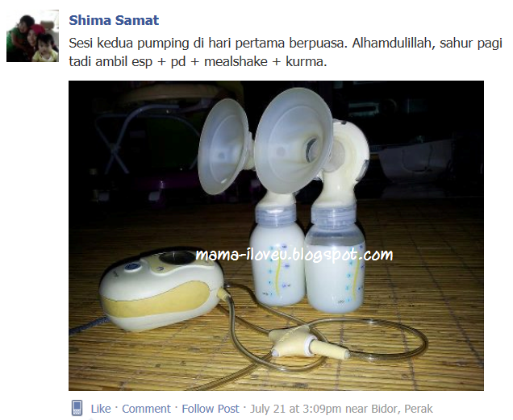Click the right breast shield funnel in photo
This screenshot has height=420, width=513.
pos(294,140)
